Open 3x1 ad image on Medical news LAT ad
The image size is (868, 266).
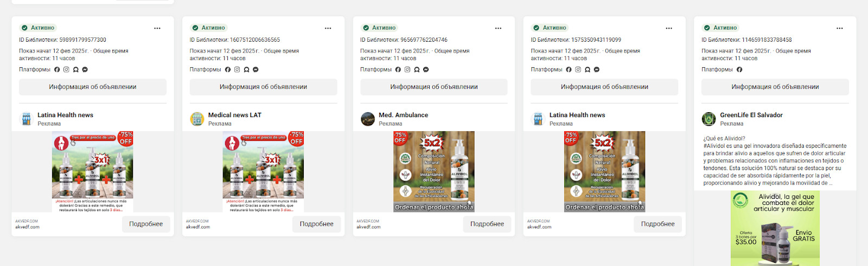pyautogui.click(x=263, y=171)
